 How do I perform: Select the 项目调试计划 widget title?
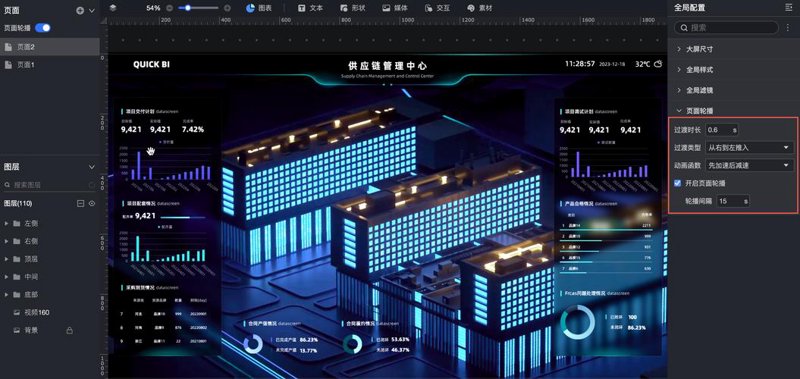[579, 111]
